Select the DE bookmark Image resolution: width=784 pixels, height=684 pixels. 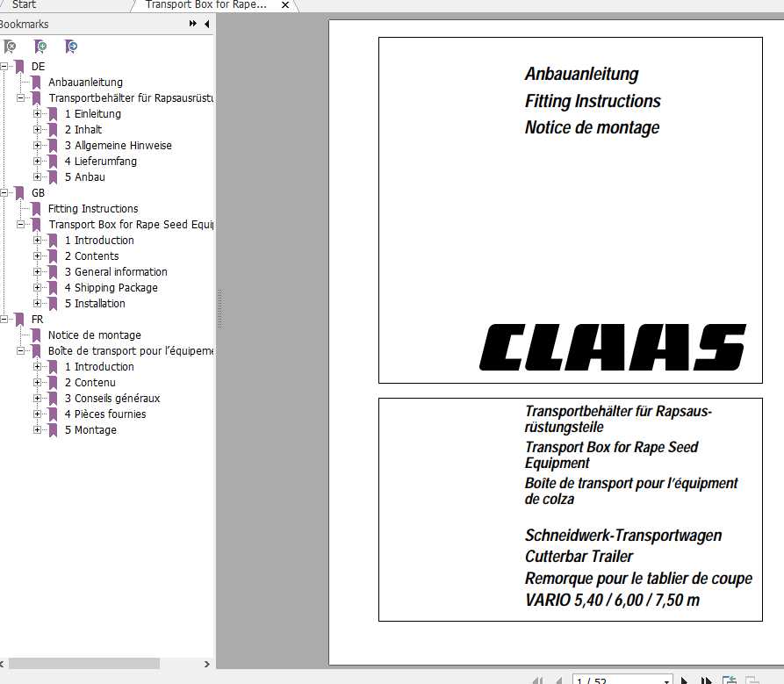(38, 66)
